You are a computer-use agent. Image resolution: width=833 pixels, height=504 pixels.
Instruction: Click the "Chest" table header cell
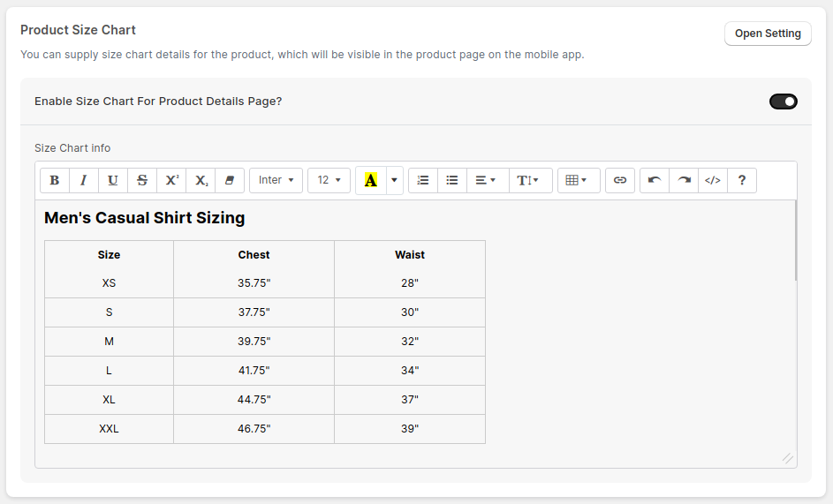(254, 255)
